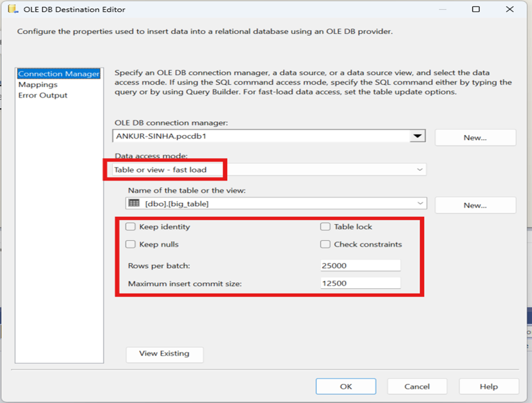
Task: Click New next to table name
Action: pos(475,205)
